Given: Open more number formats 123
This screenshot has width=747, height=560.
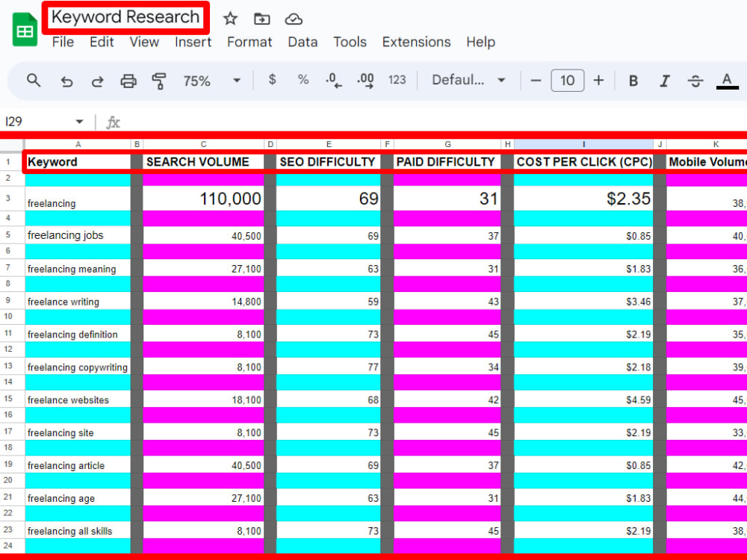Looking at the screenshot, I should pyautogui.click(x=397, y=80).
